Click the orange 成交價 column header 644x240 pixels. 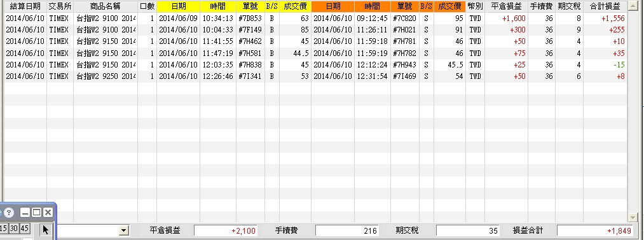449,6
